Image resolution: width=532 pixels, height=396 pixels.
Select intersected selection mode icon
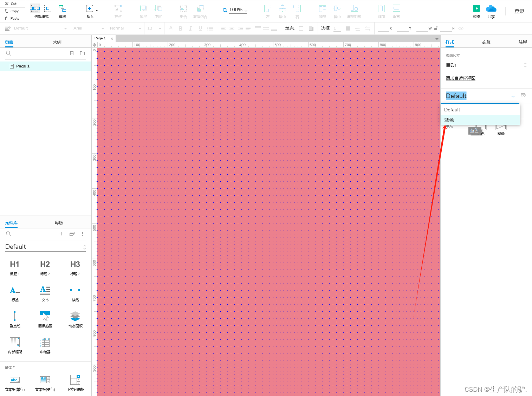click(x=35, y=8)
